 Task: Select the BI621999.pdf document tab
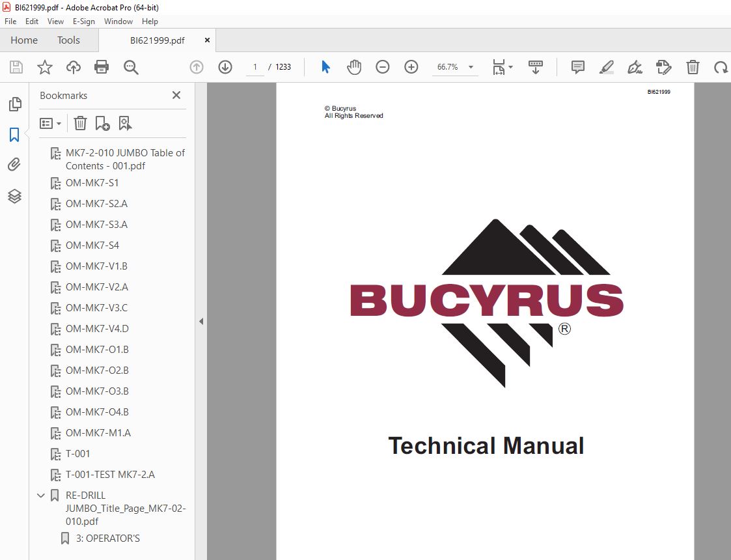pos(157,40)
